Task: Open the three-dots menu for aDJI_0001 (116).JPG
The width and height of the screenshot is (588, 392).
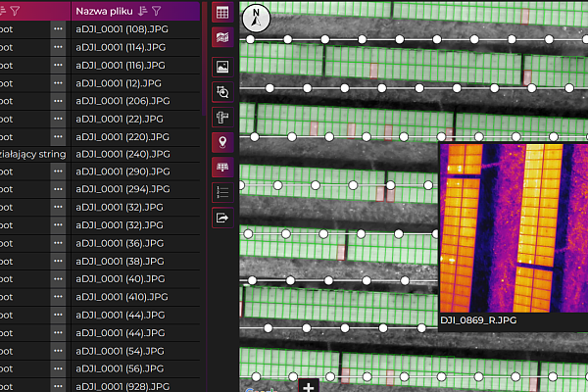Action: tap(58, 66)
